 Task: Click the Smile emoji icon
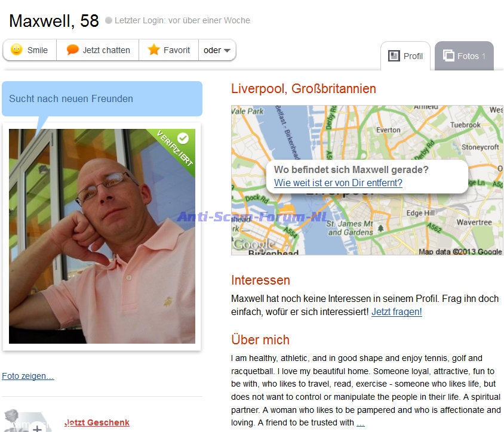(16, 50)
